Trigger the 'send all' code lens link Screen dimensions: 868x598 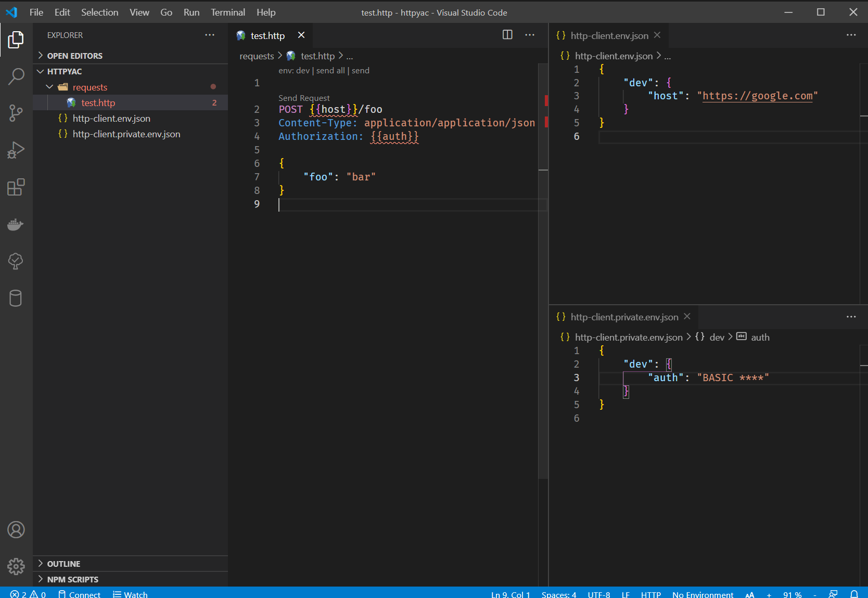pos(330,70)
